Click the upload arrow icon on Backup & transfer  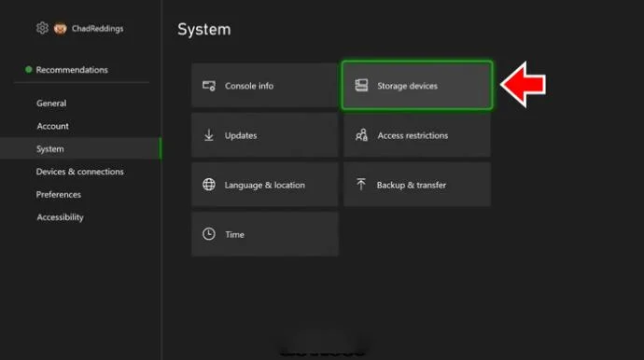pos(361,185)
